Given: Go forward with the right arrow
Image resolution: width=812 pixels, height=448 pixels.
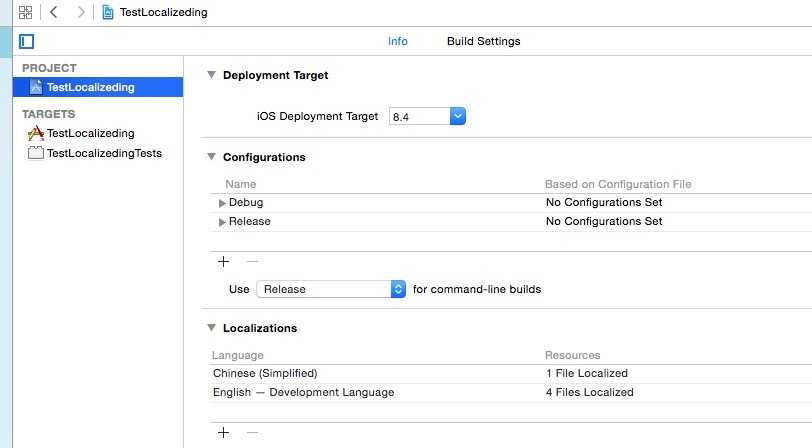Looking at the screenshot, I should tap(80, 12).
